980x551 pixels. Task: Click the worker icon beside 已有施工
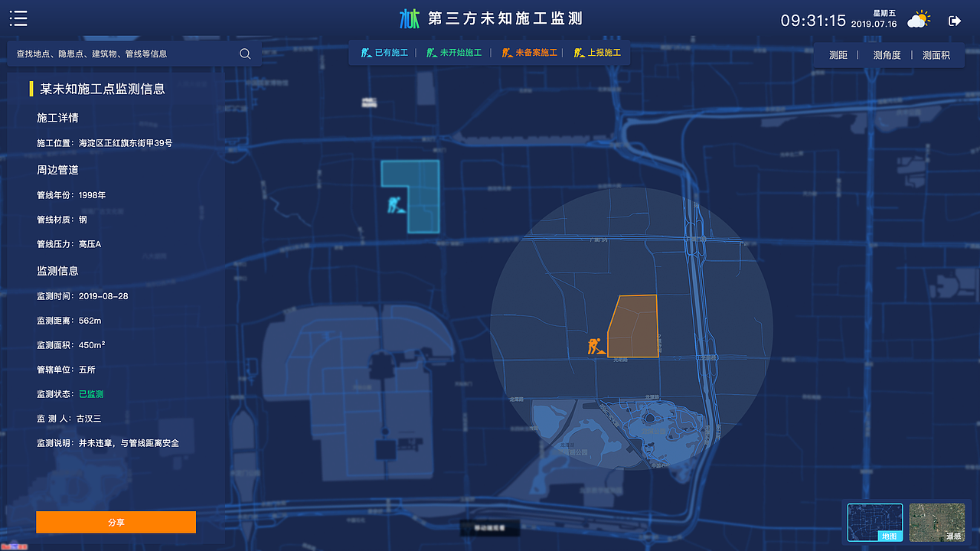(367, 53)
